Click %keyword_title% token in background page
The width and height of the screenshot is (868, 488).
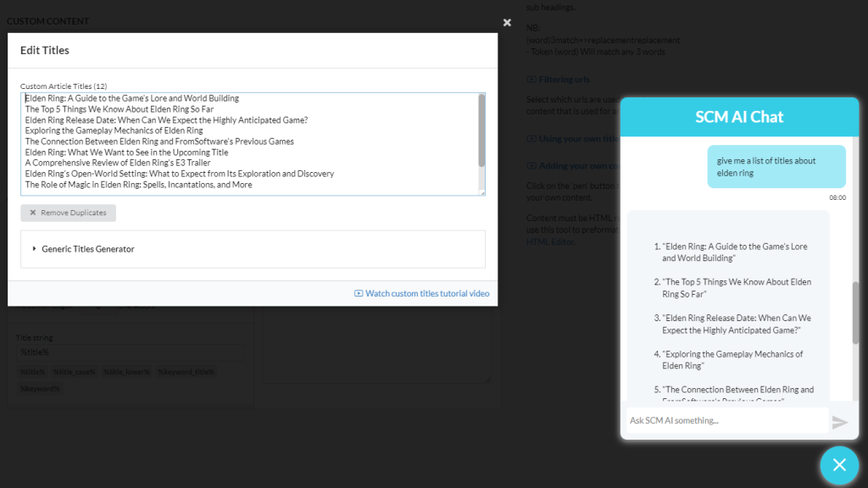[x=186, y=372]
